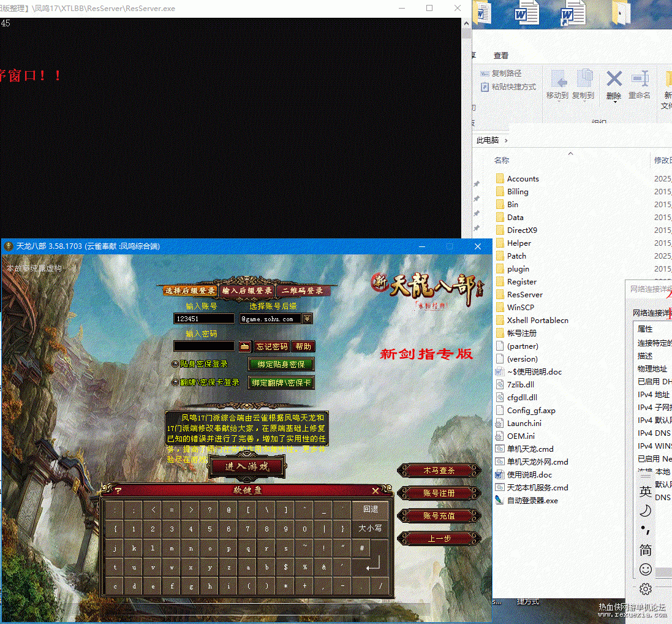Click 绑定贴身密保 button
The height and width of the screenshot is (624, 672).
(281, 365)
